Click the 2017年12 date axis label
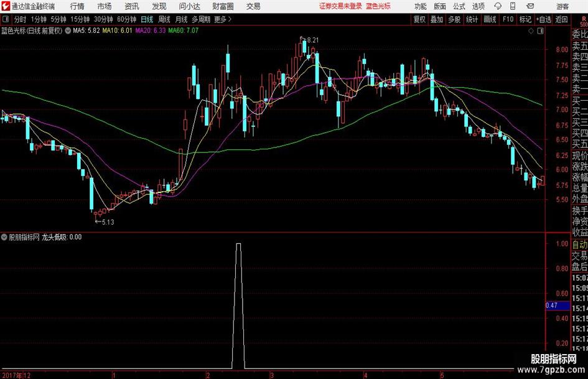 coord(16,375)
